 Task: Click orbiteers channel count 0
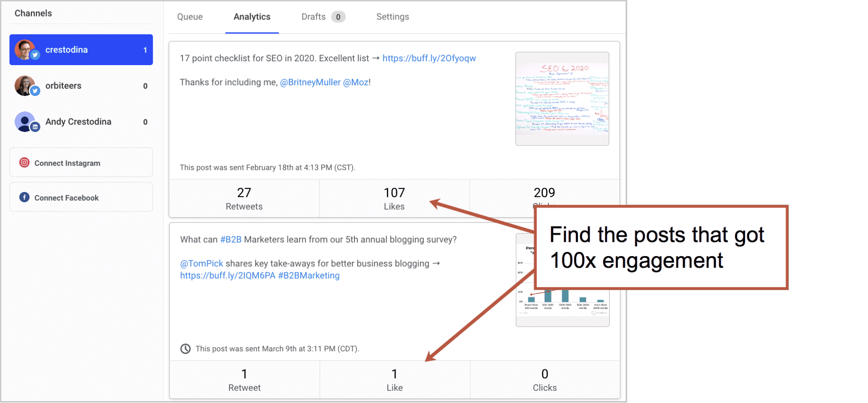click(145, 86)
